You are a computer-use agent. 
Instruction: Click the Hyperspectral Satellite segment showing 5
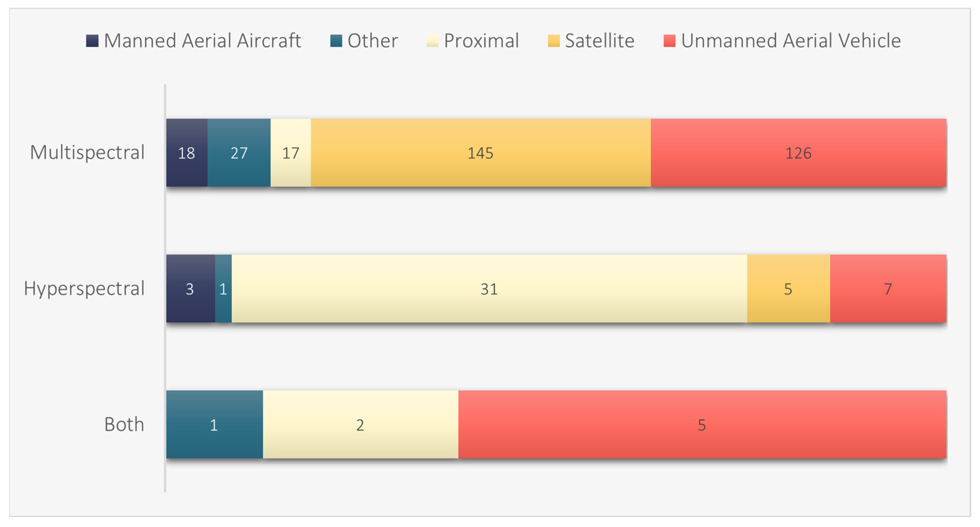click(x=788, y=288)
